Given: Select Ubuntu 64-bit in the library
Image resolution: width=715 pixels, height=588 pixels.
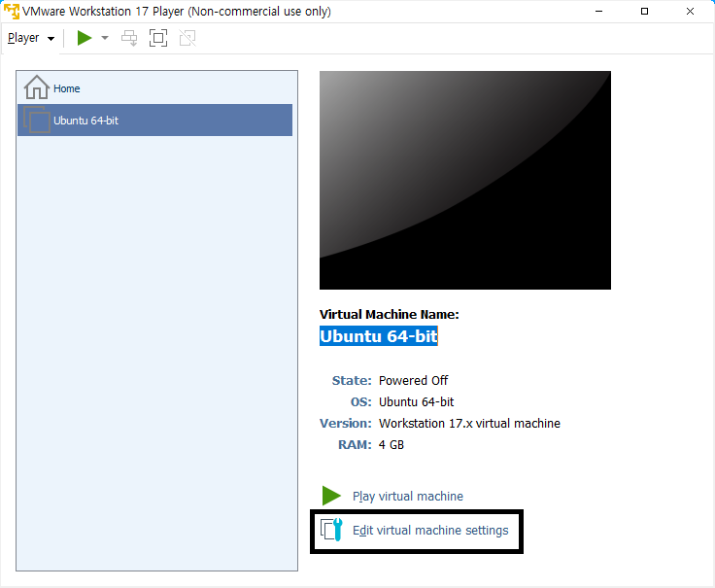Looking at the screenshot, I should click(155, 120).
